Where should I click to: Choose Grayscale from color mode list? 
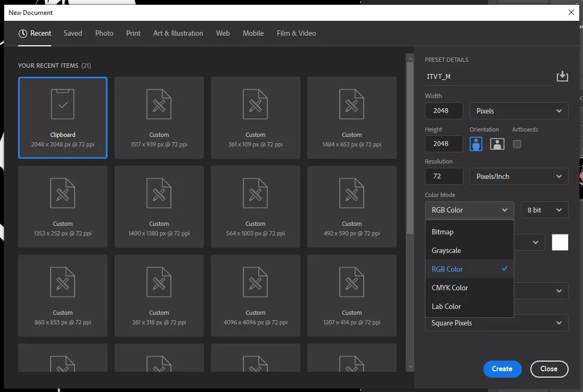click(446, 250)
